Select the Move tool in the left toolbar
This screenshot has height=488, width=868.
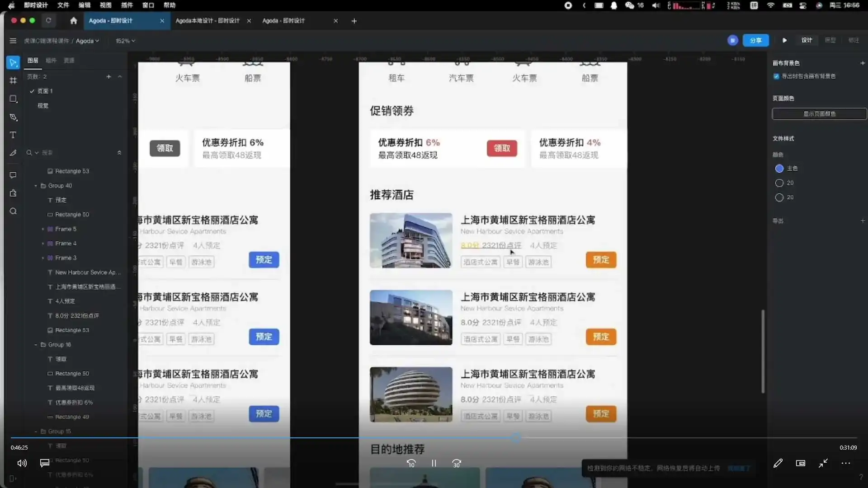[13, 62]
